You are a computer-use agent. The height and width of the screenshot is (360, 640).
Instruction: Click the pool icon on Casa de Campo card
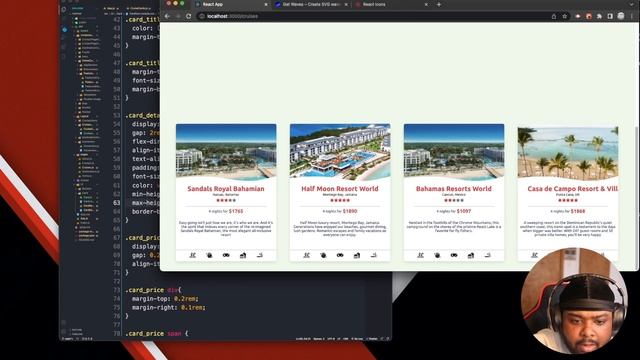tap(534, 255)
